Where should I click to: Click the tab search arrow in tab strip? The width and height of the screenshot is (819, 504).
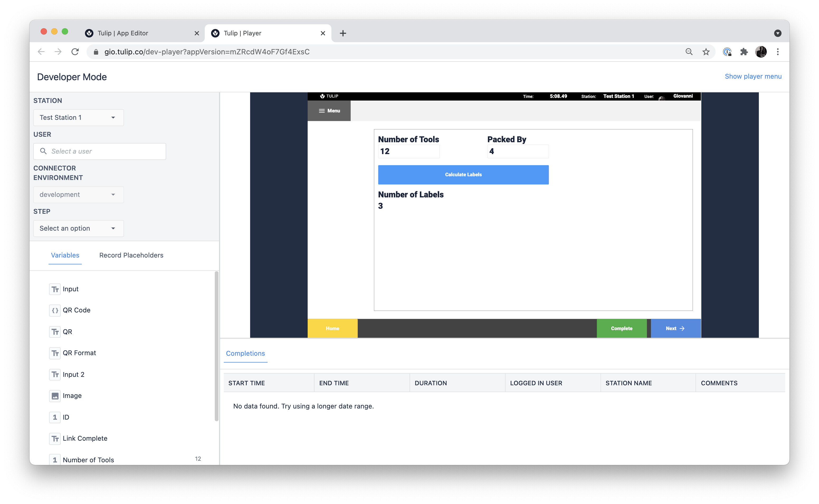[778, 33]
